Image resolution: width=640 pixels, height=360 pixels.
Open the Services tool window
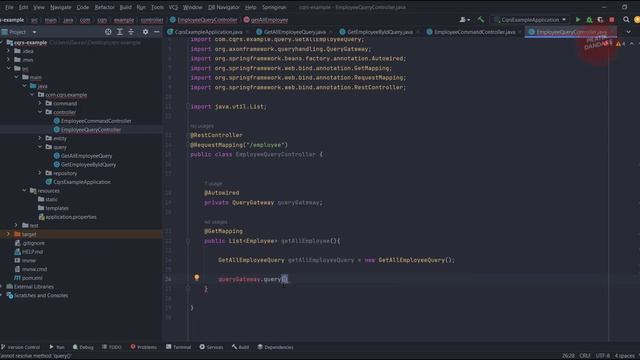point(211,347)
